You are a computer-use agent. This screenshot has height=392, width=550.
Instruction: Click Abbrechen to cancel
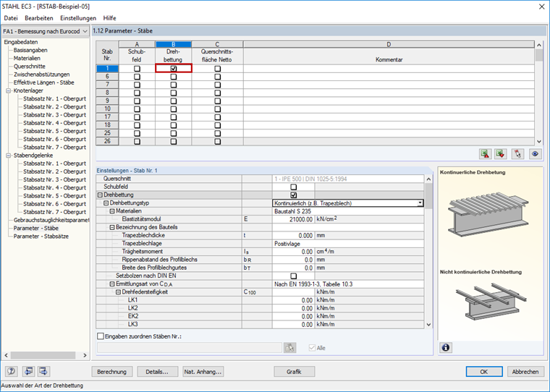(525, 372)
